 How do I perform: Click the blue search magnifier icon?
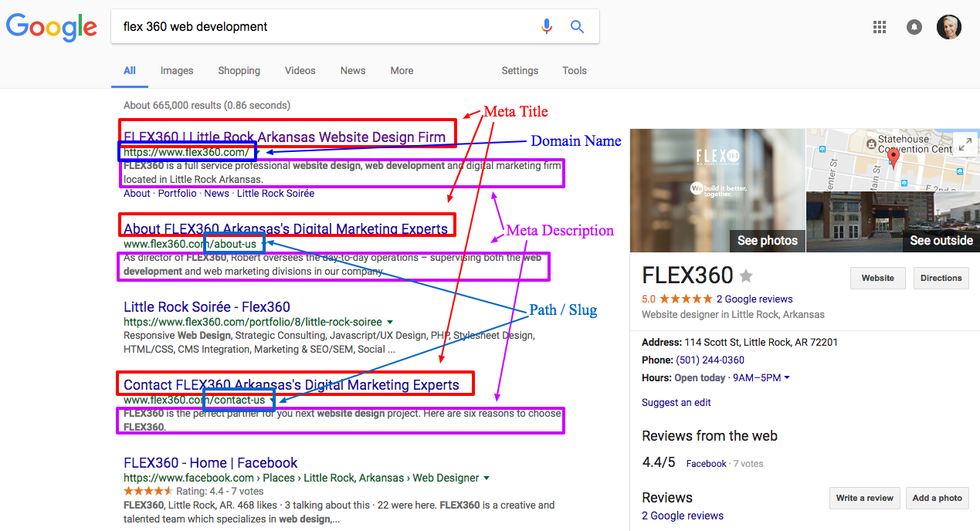click(x=577, y=25)
